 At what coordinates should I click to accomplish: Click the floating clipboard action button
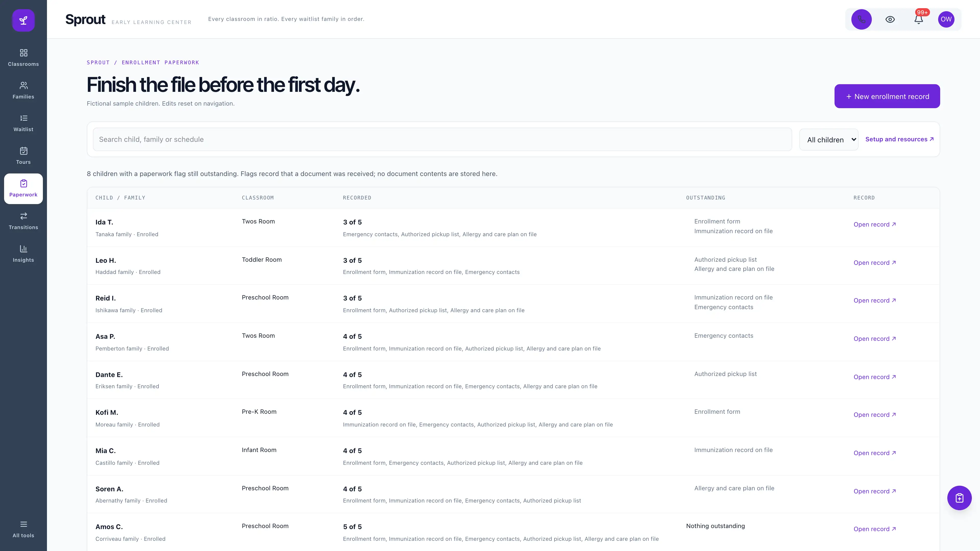(959, 498)
